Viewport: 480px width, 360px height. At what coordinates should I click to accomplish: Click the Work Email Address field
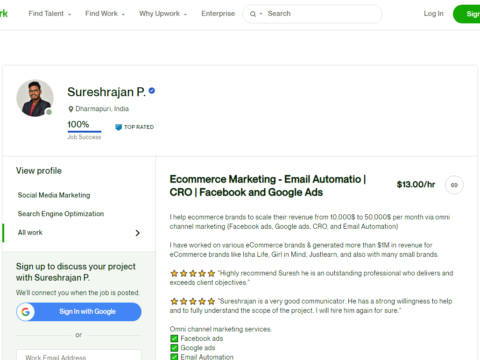point(79,355)
